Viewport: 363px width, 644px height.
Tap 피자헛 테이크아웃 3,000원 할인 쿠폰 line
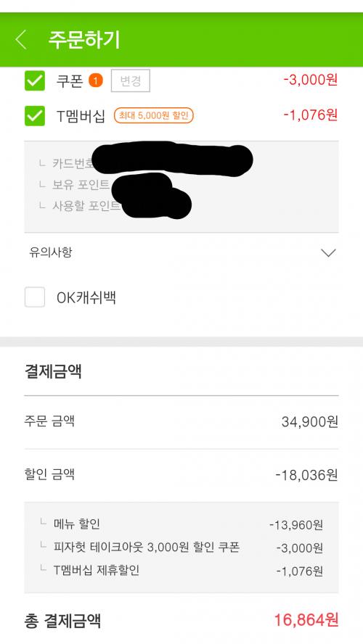tap(181, 548)
